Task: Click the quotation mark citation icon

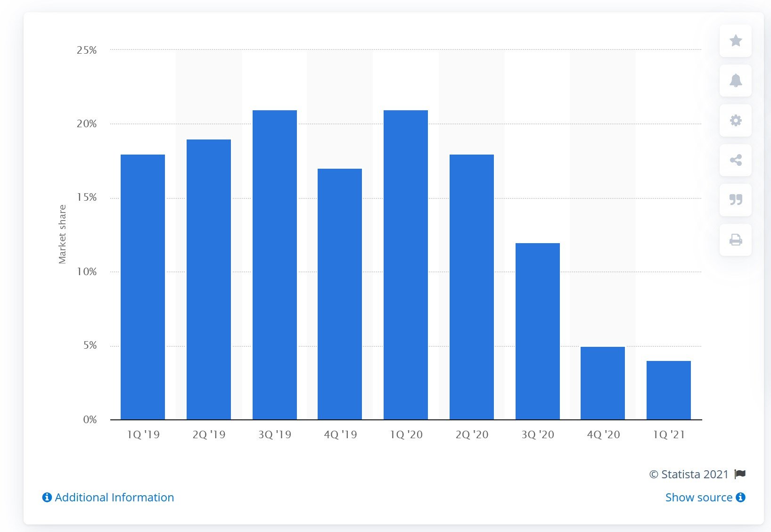Action: tap(735, 200)
